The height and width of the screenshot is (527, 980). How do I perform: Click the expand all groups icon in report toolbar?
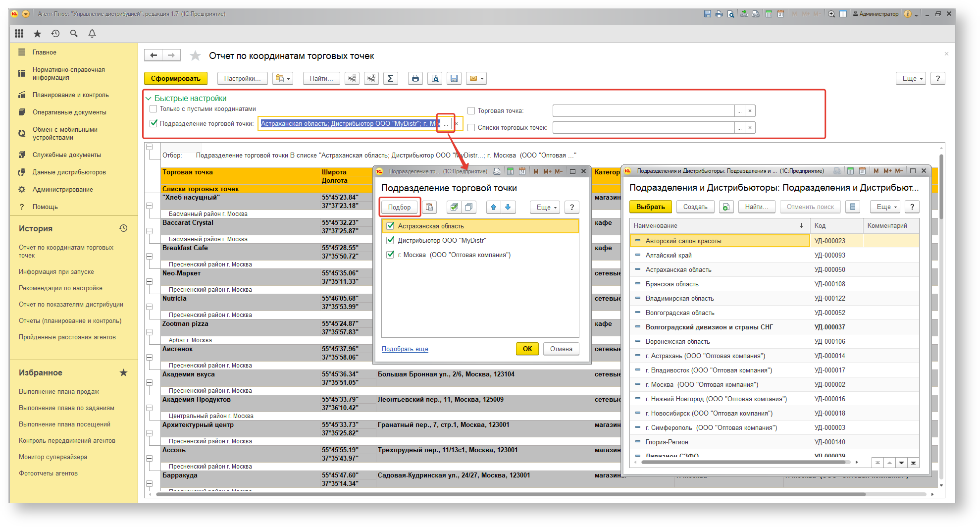pos(371,78)
